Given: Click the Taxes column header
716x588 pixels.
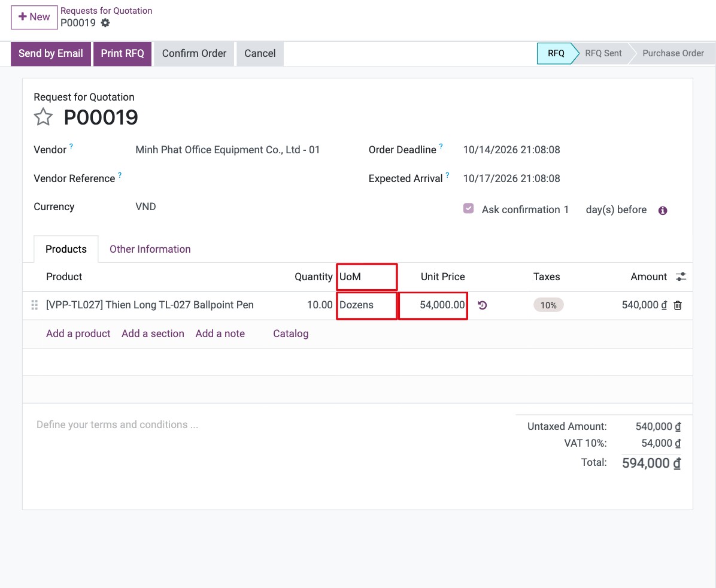Looking at the screenshot, I should [547, 277].
